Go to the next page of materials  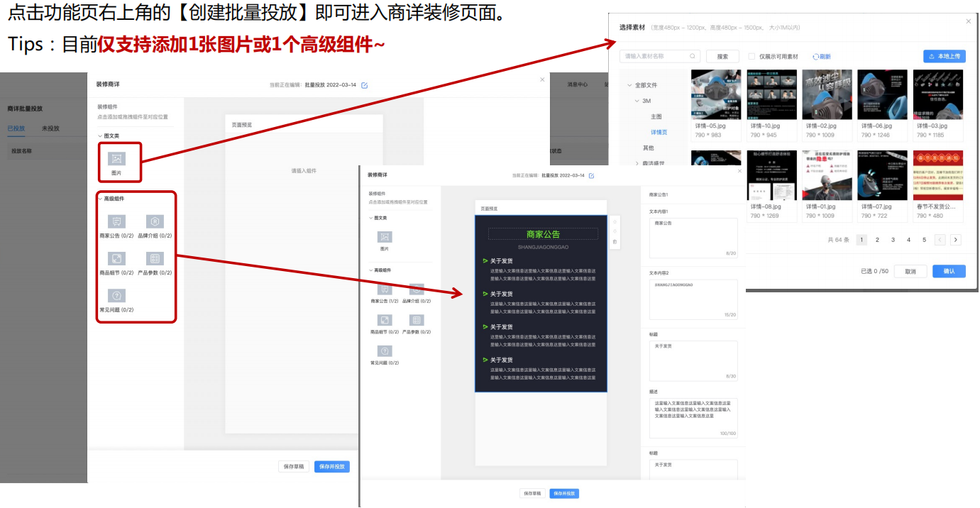956,240
